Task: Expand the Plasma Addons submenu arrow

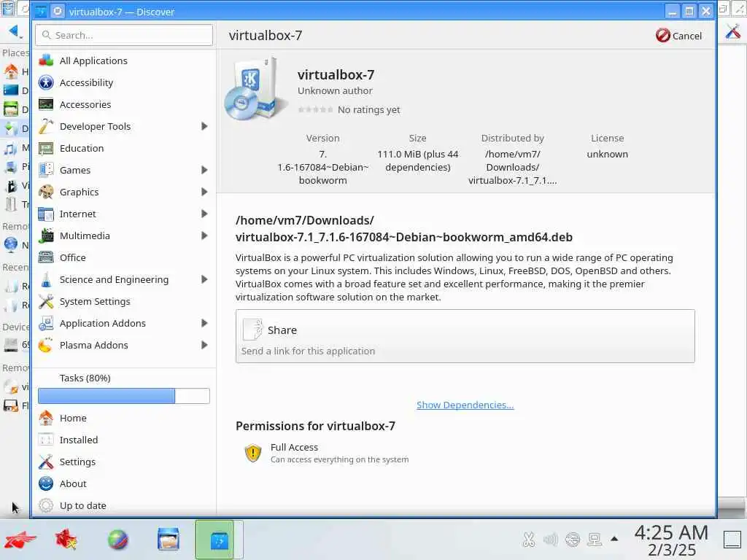Action: click(x=204, y=345)
